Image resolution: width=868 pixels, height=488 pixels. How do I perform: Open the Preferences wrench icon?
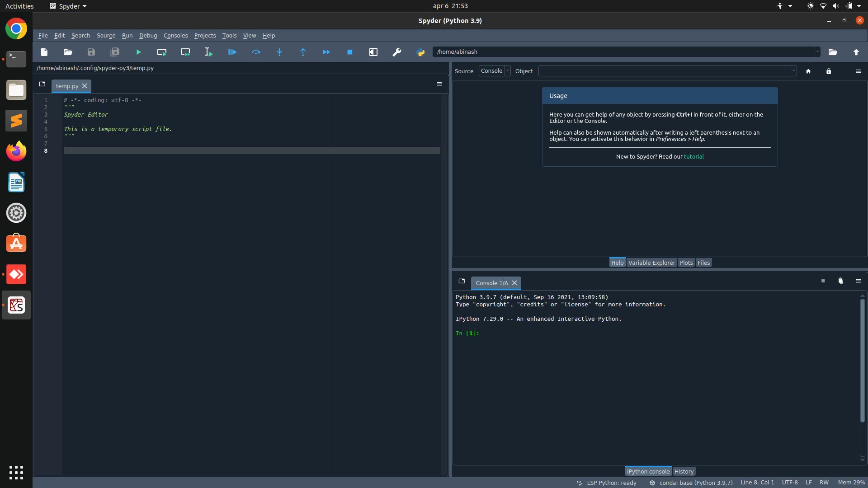click(397, 52)
